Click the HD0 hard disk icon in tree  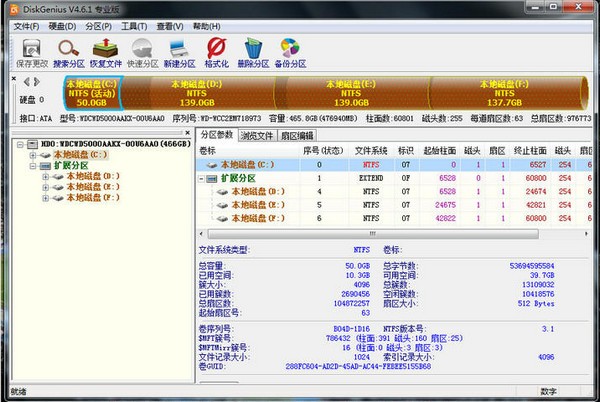(x=33, y=144)
